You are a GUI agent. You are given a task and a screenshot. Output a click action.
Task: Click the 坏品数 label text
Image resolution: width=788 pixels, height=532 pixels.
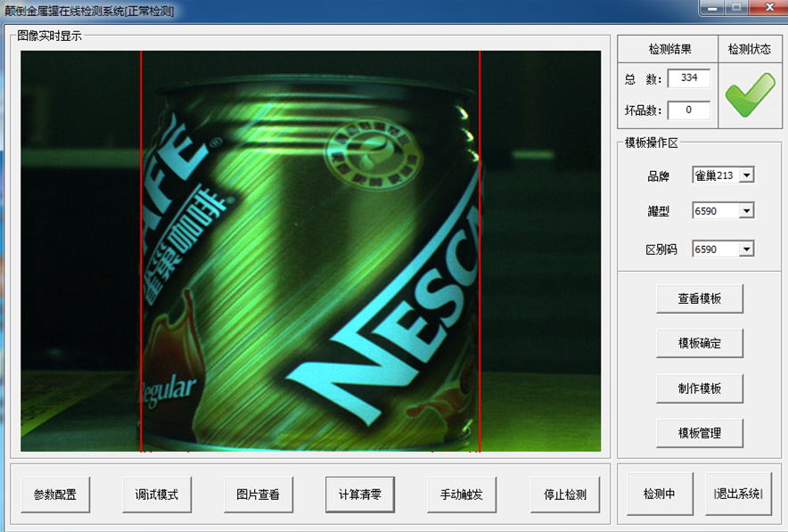pyautogui.click(x=644, y=110)
